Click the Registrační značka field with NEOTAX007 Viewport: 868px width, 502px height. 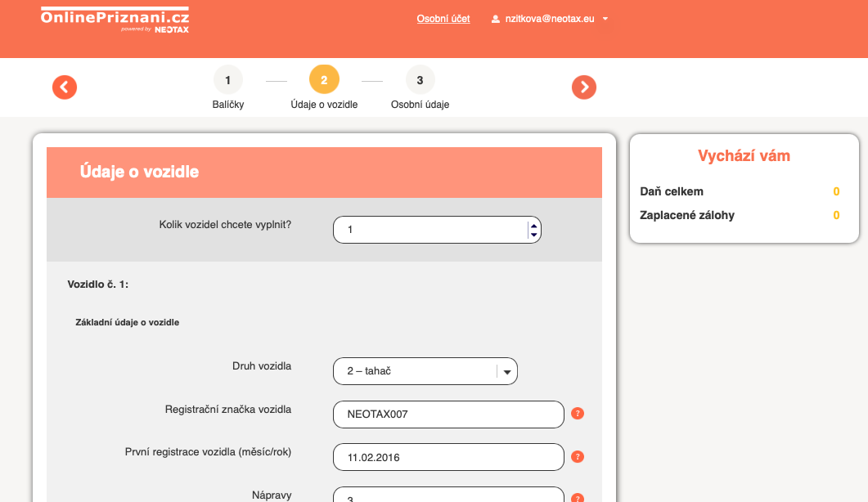click(x=448, y=415)
